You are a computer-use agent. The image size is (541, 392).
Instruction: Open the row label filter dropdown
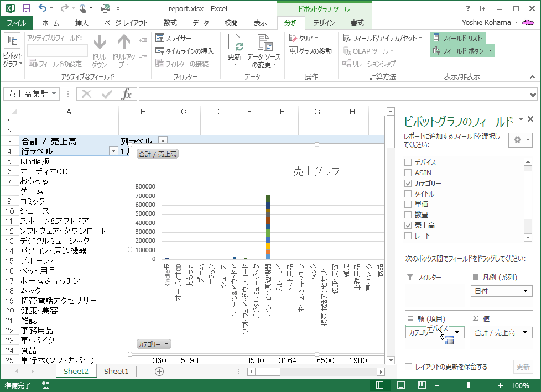[113, 151]
